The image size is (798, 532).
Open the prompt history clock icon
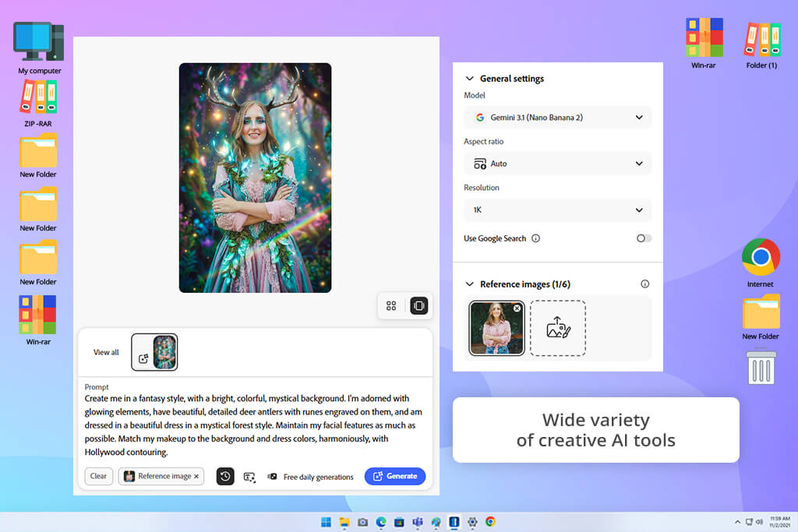[225, 476]
